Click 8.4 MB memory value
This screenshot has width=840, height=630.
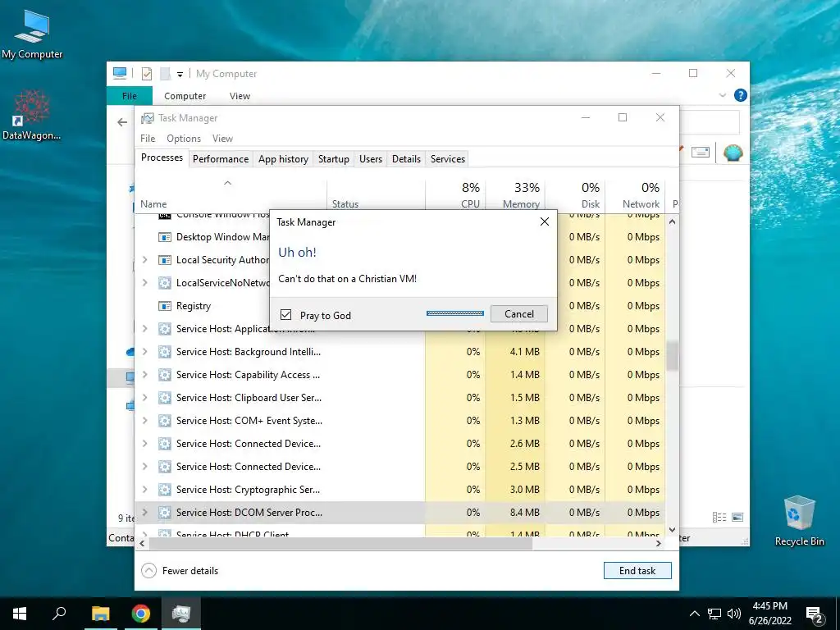(x=524, y=513)
